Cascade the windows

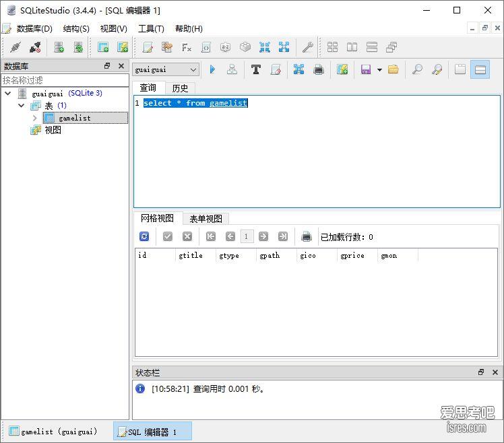(x=391, y=47)
